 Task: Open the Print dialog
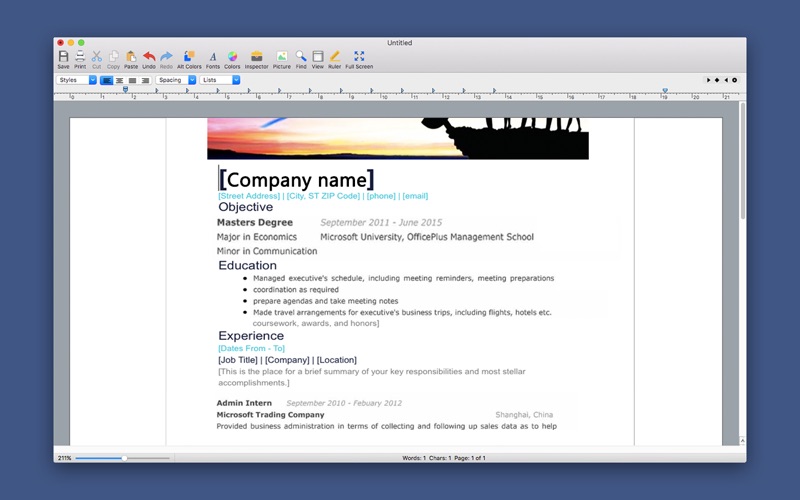(x=80, y=58)
